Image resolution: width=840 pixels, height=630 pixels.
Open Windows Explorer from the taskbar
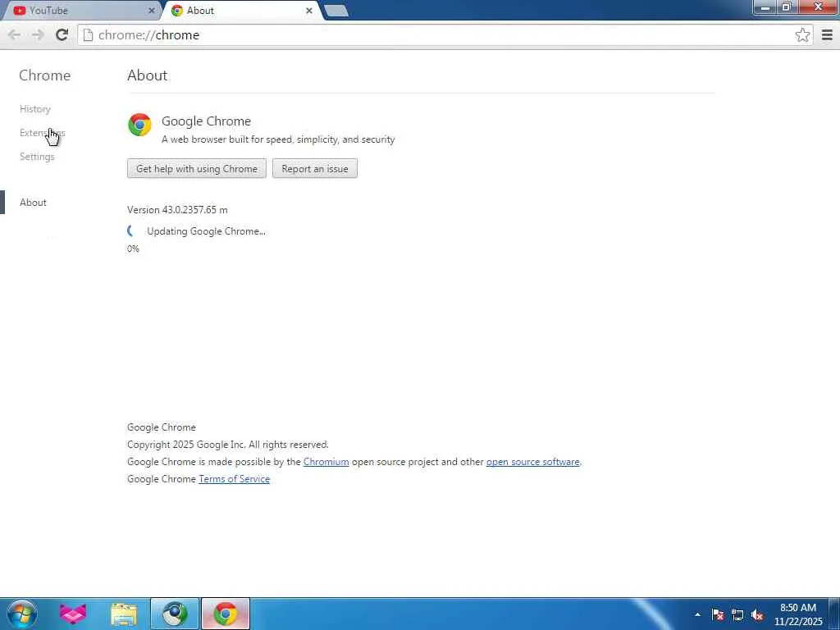pyautogui.click(x=124, y=614)
